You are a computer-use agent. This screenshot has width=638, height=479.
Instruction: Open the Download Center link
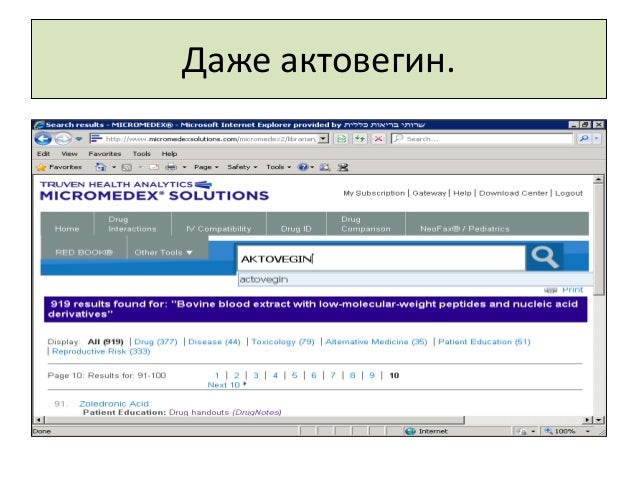tap(513, 193)
